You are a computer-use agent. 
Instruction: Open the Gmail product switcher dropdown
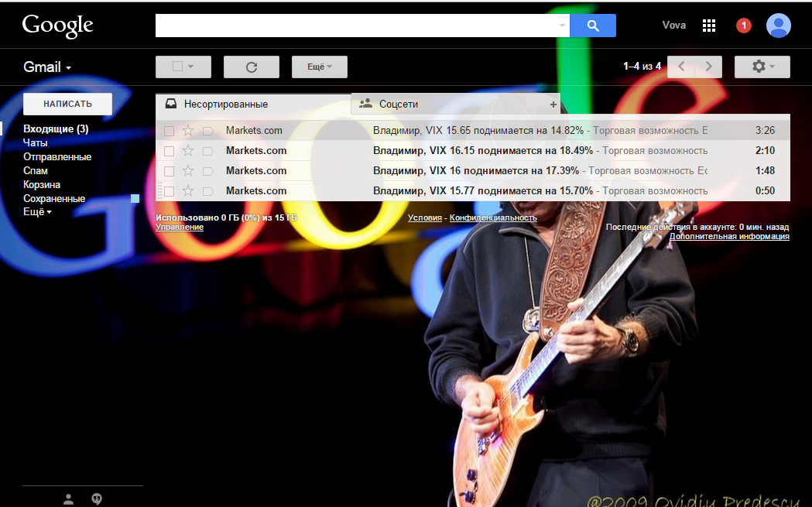47,67
